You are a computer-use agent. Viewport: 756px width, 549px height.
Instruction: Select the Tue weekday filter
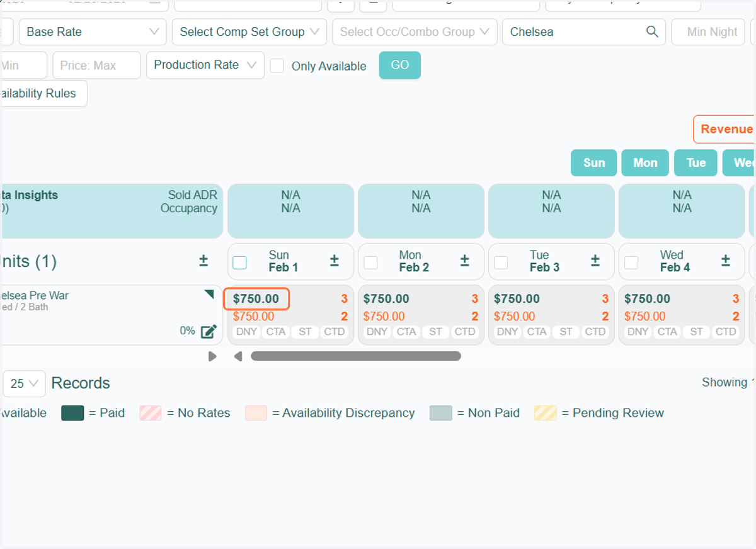click(696, 162)
